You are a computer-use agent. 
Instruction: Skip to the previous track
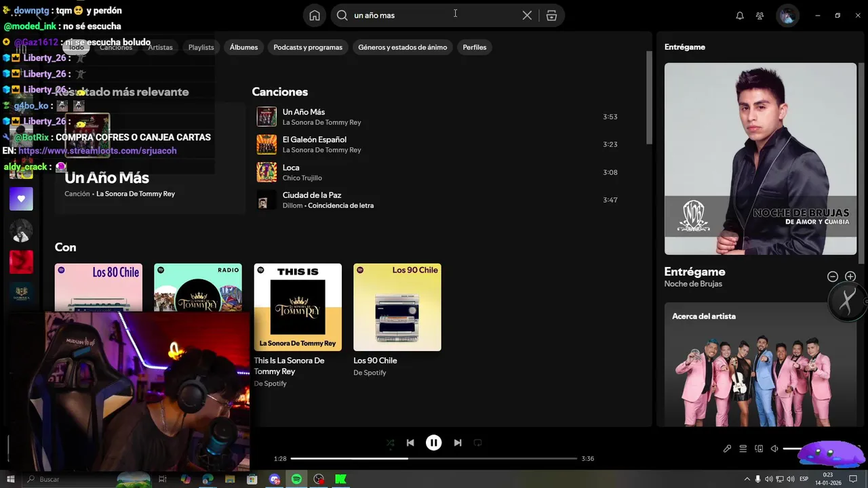[x=410, y=443]
